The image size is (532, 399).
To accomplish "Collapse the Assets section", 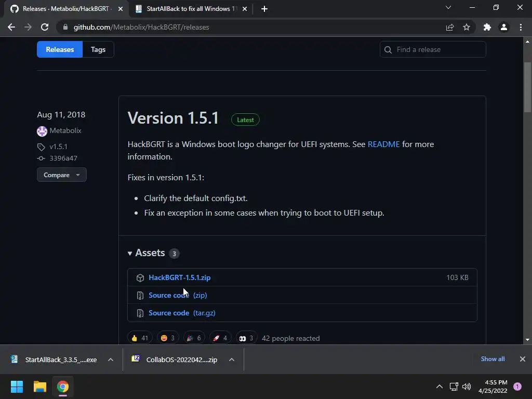I will [146, 253].
